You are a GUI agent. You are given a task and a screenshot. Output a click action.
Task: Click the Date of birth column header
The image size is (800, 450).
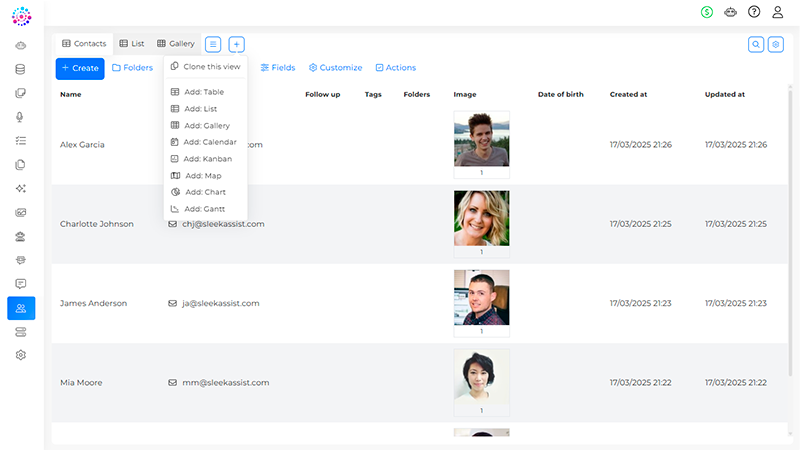tap(561, 94)
